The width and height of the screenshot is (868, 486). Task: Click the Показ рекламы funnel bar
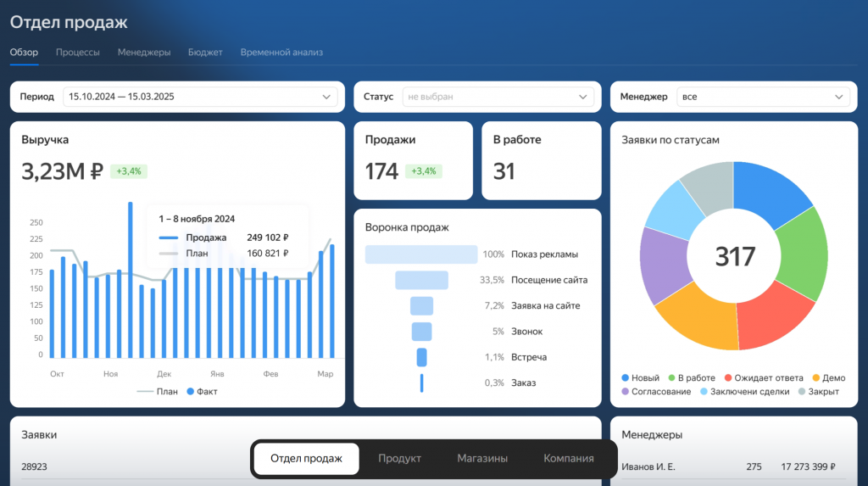coord(421,254)
